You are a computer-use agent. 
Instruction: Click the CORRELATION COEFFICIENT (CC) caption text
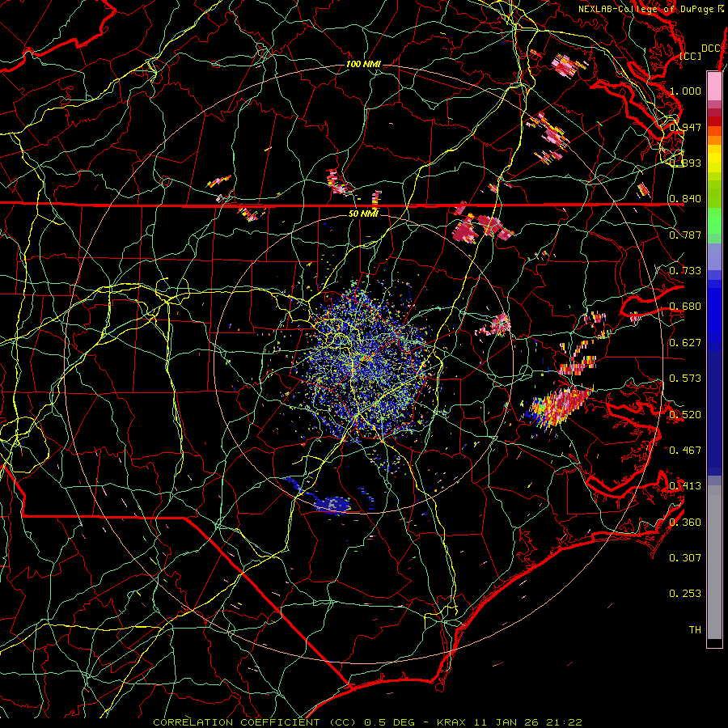click(x=255, y=722)
